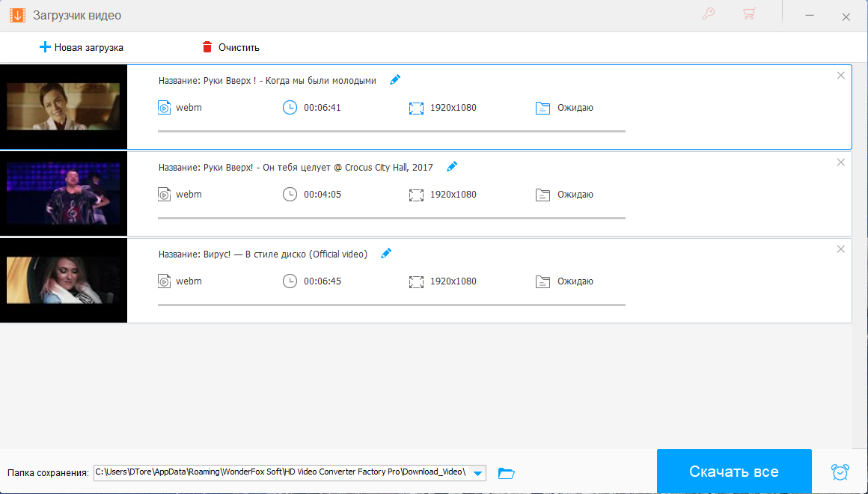The width and height of the screenshot is (868, 494).
Task: Click the key registration icon
Action: 709,13
